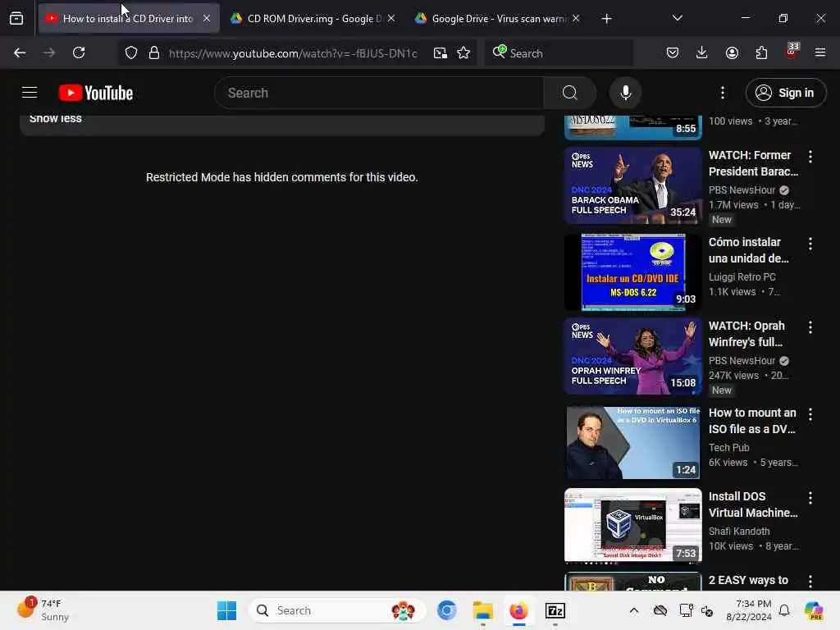Click the address bar URL

click(x=293, y=53)
